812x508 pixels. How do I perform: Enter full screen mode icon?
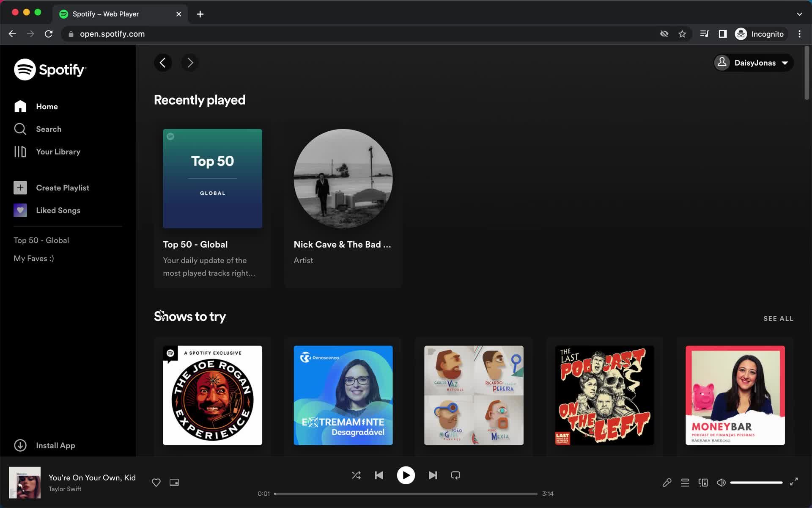click(x=794, y=482)
